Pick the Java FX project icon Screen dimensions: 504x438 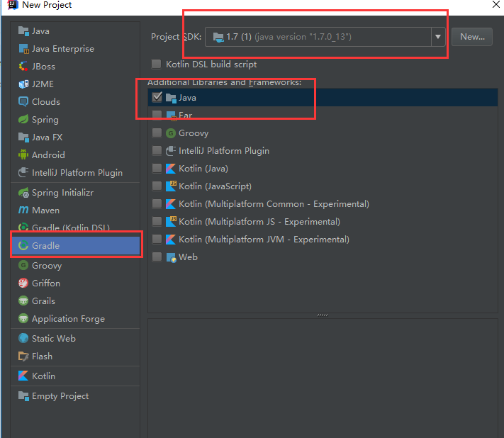pos(23,137)
